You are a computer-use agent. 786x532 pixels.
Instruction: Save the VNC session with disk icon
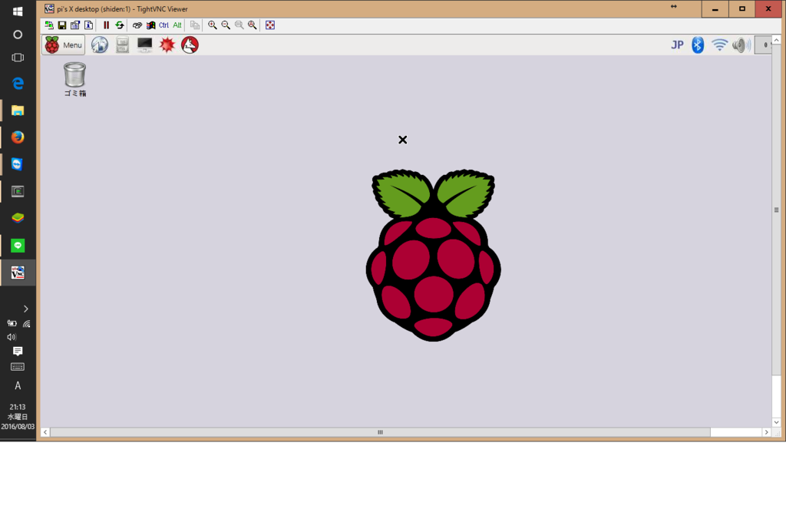coord(62,25)
